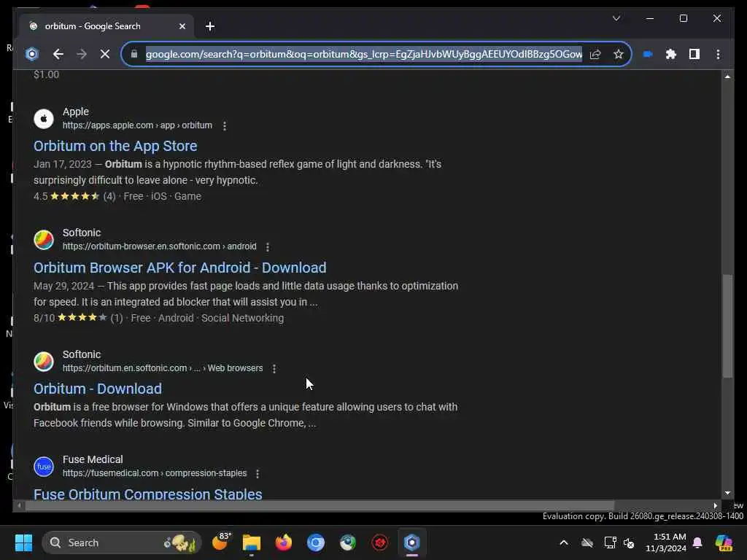This screenshot has height=560, width=747.
Task: Click the network display tray icon
Action: coord(610,542)
